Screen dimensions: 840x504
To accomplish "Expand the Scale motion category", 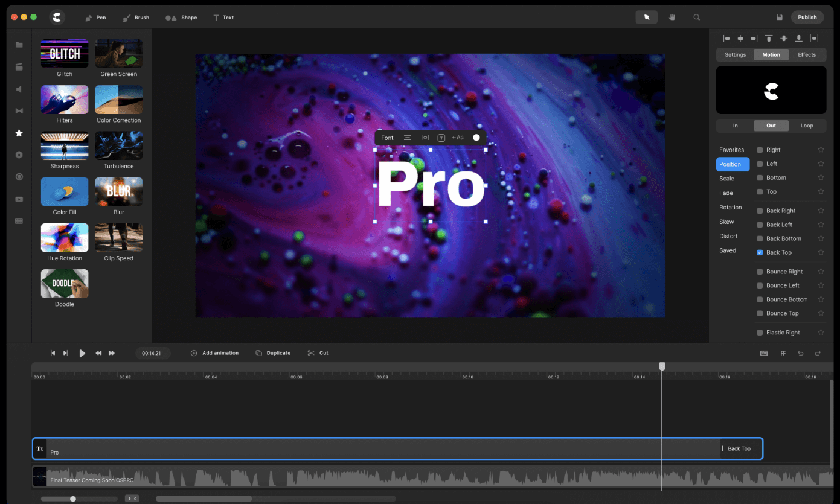I will (727, 179).
